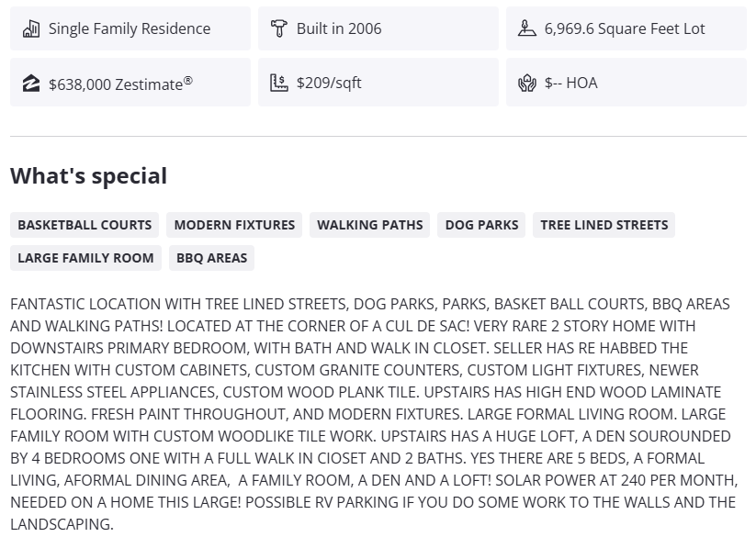Viewport: 756px width, 537px height.
Task: Choose the DOG PARKS tag
Action: 481,225
